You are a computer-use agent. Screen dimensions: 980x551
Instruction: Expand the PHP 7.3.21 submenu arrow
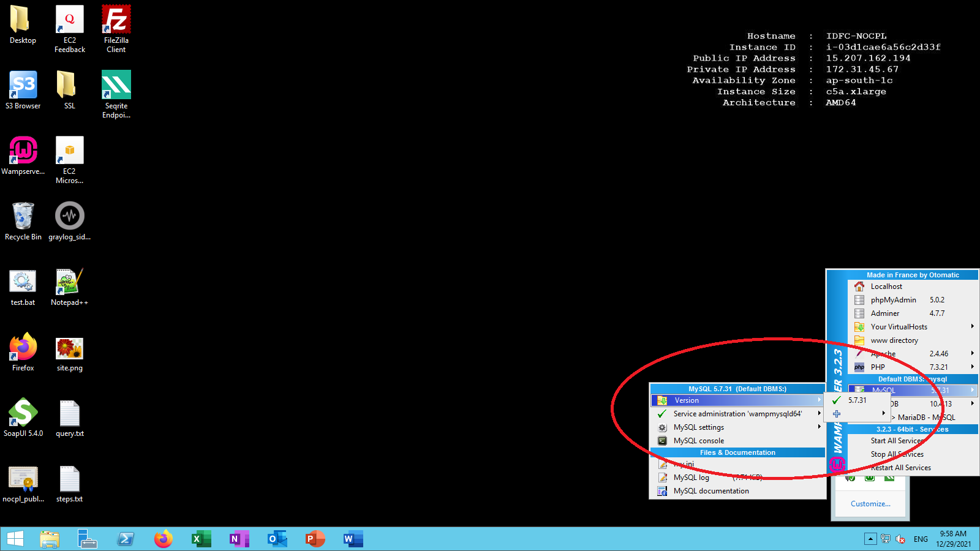pyautogui.click(x=972, y=367)
